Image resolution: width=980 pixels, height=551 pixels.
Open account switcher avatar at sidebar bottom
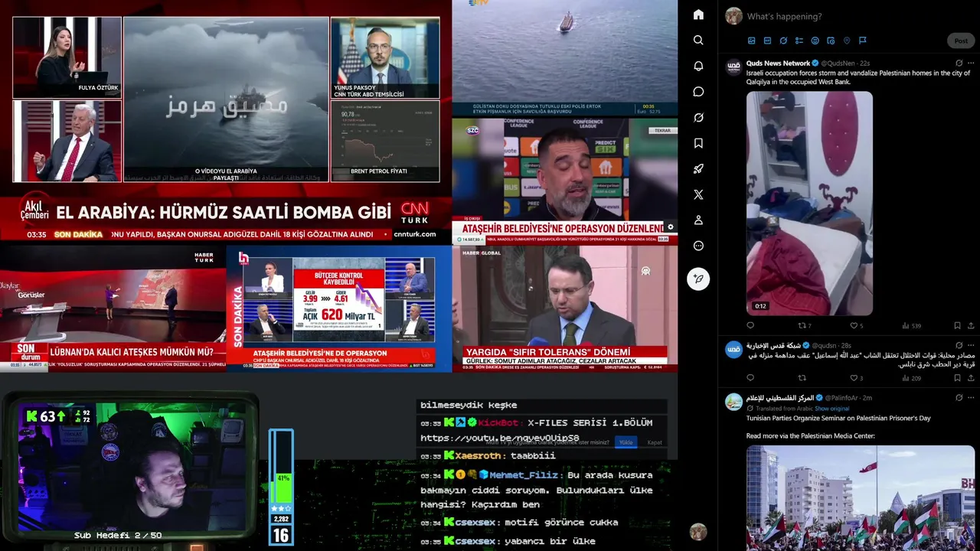[x=697, y=532]
